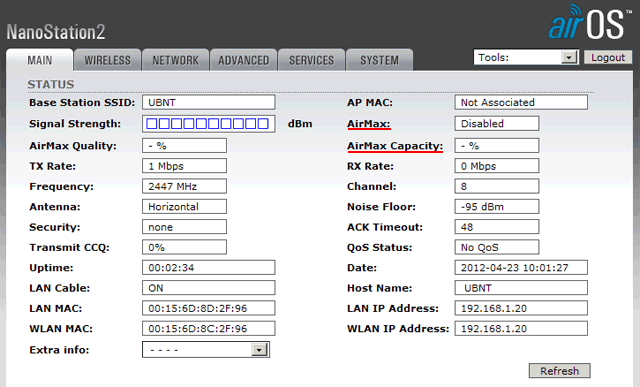The width and height of the screenshot is (640, 387).
Task: Click the WLAN MAC value 00:15:6D:8C:2F:96
Action: [209, 329]
